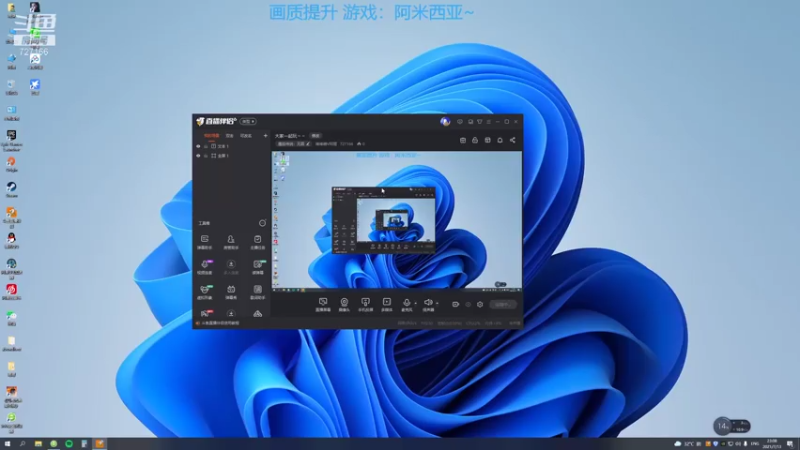Open the microphone options arrow
The width and height of the screenshot is (800, 450).
(415, 303)
